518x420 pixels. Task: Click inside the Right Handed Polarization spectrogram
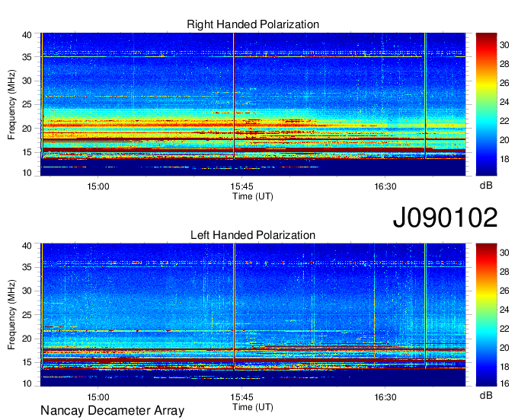(x=253, y=104)
